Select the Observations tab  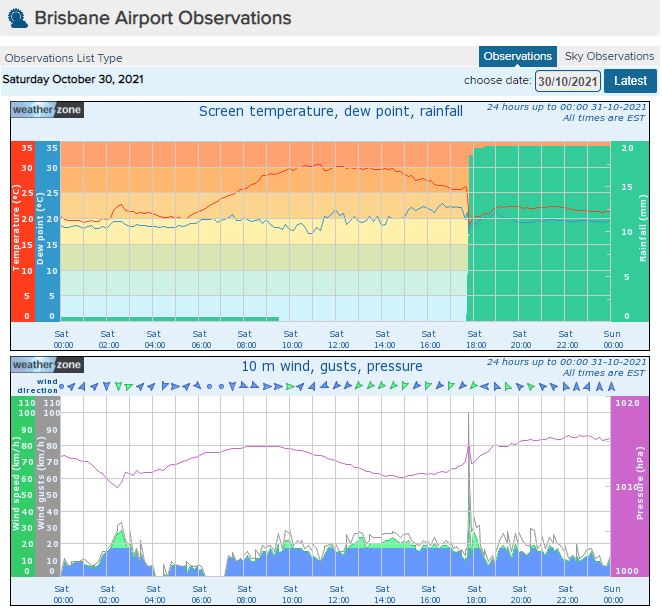[517, 56]
